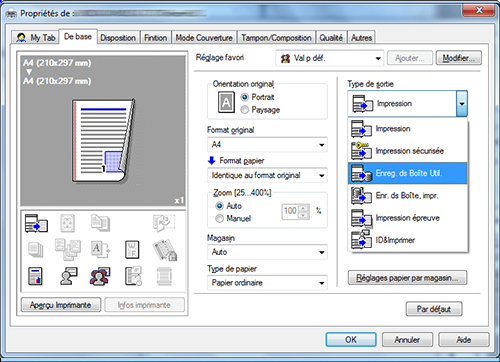Select the highlighted Enreg. ds Boîte Util. option
The height and width of the screenshot is (362, 500).
[408, 173]
